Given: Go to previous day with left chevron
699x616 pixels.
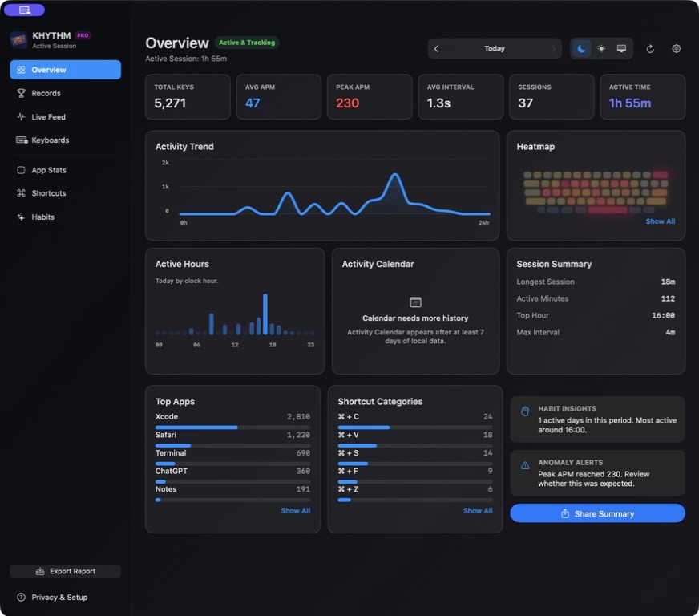Looking at the screenshot, I should click(x=436, y=49).
